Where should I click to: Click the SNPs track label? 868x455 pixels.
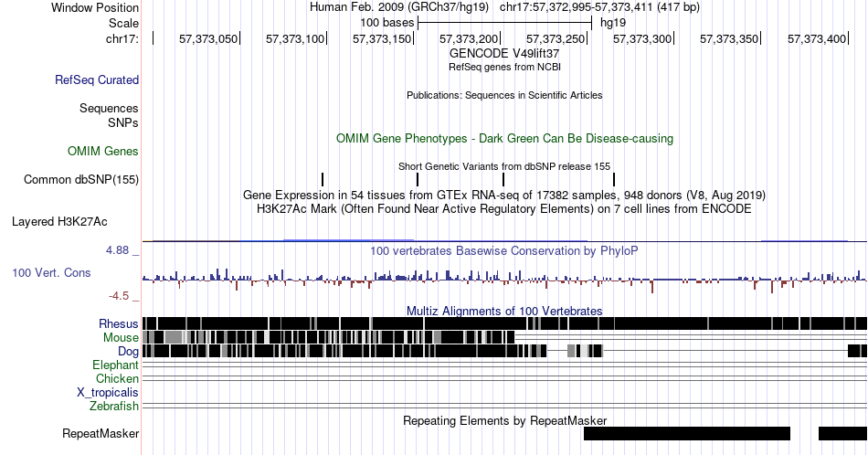(x=123, y=122)
